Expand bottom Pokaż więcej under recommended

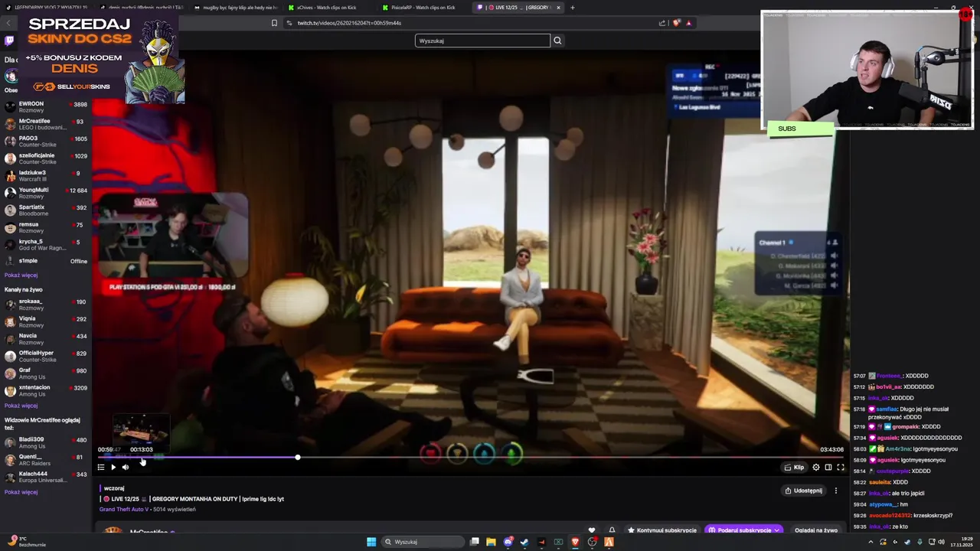pos(21,492)
